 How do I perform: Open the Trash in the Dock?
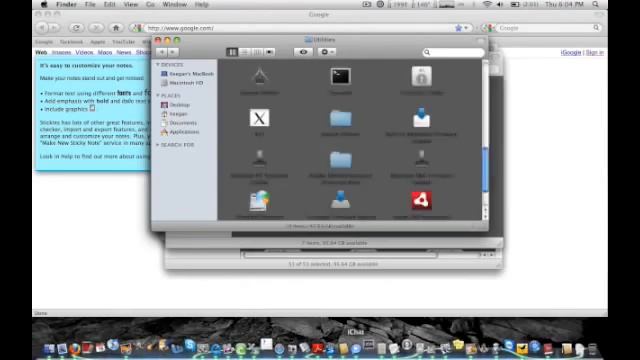pos(593,349)
